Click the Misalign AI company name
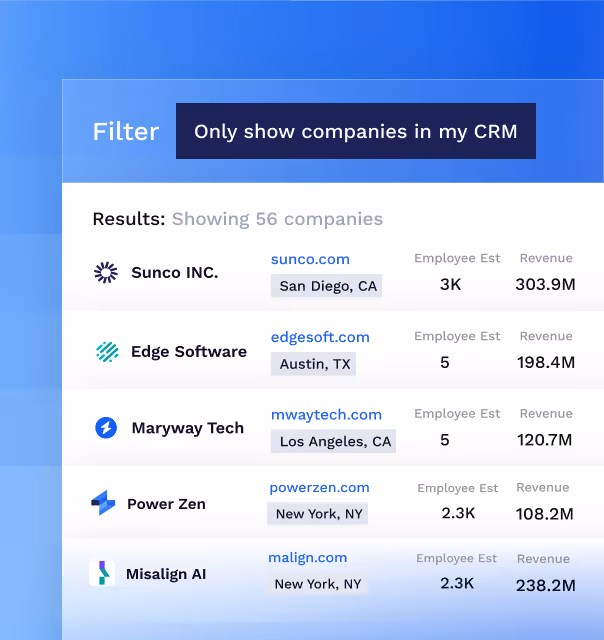The image size is (604, 640). 166,574
